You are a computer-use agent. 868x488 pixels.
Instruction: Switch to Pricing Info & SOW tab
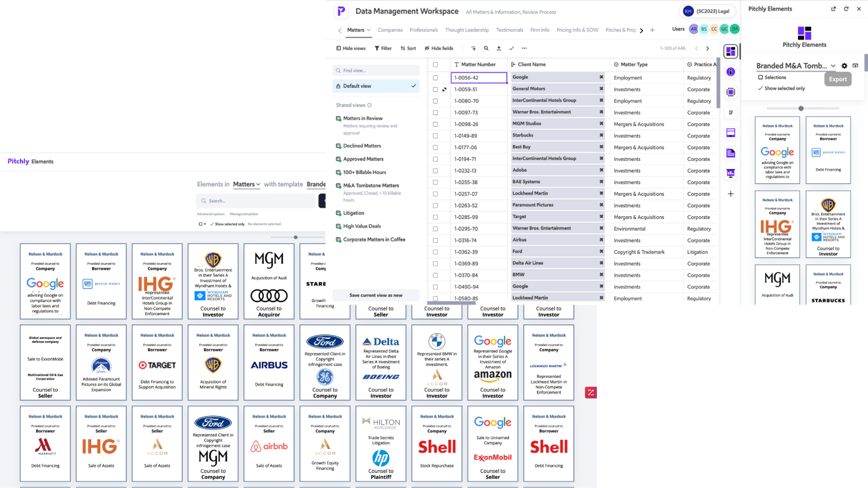[577, 30]
